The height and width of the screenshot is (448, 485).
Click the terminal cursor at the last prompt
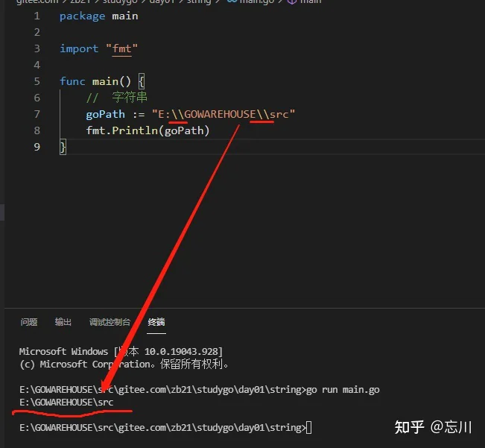click(x=308, y=428)
